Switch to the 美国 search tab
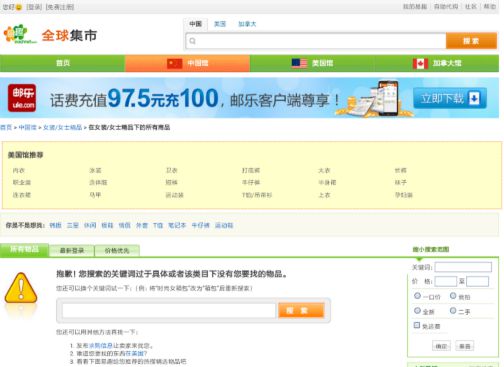 pyautogui.click(x=220, y=24)
